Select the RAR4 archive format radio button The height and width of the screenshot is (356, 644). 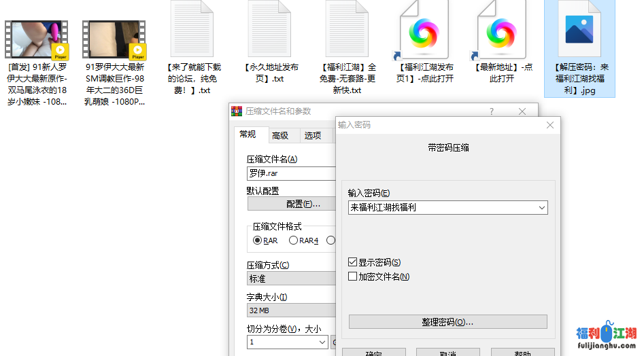pos(294,241)
